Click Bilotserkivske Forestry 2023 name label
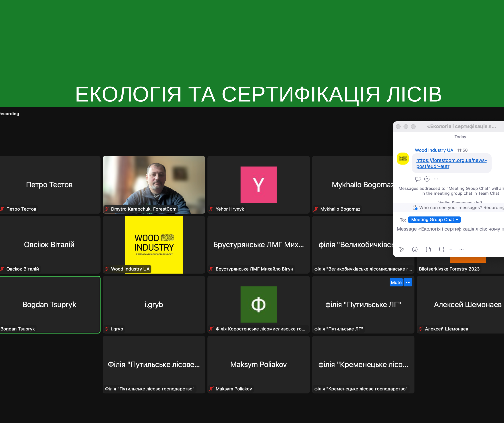The height and width of the screenshot is (423, 504). 449,269
